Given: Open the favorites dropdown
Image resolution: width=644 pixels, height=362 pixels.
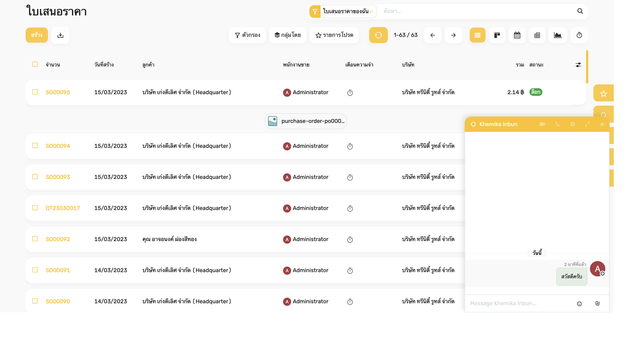Looking at the screenshot, I should [334, 35].
